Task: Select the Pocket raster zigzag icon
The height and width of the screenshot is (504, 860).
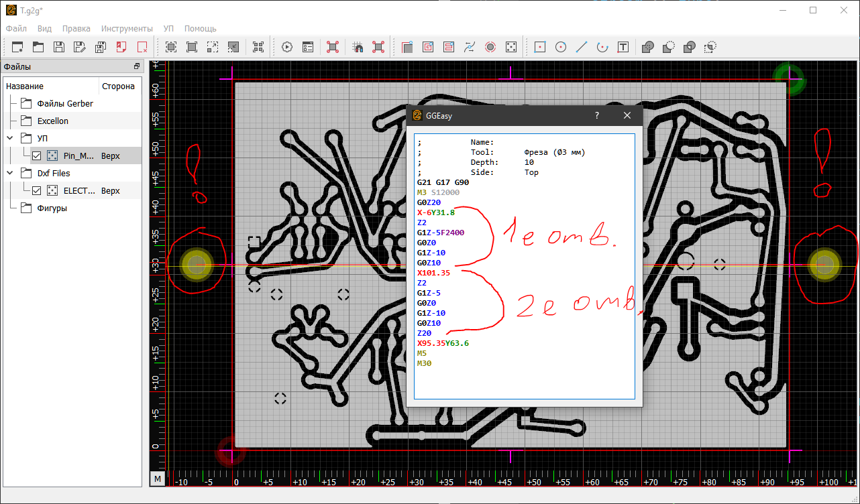Action: 449,47
